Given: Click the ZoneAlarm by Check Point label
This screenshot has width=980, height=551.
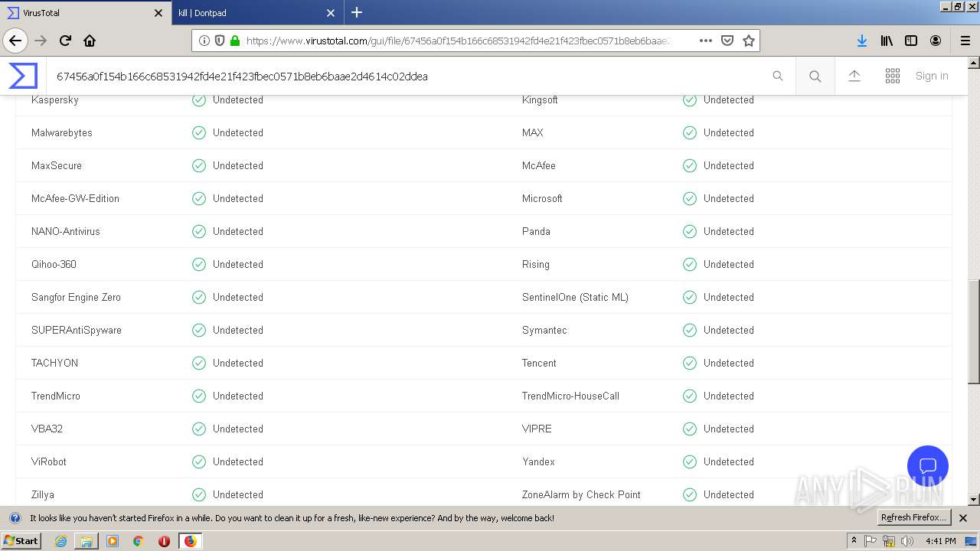Looking at the screenshot, I should (x=581, y=495).
